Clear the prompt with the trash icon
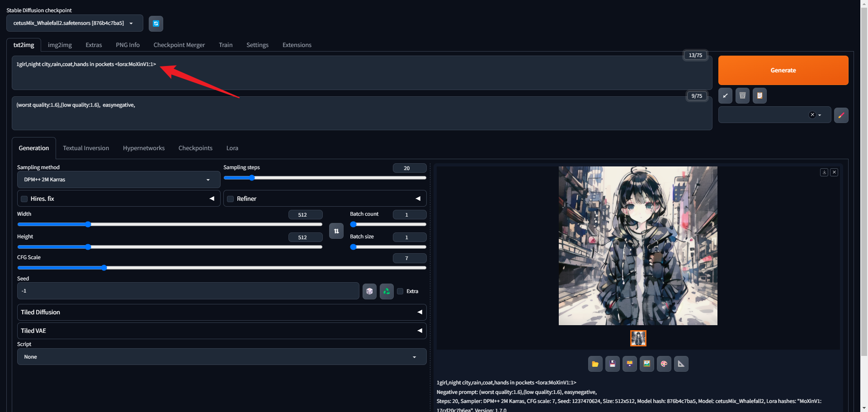Image resolution: width=868 pixels, height=412 pixels. [x=742, y=96]
